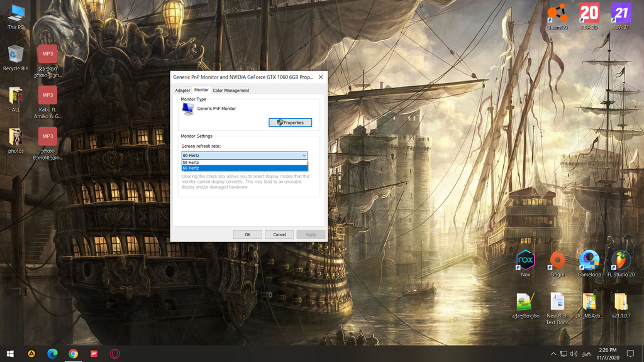Launch Microsoft Edge from the taskbar
This screenshot has height=362, width=644.
point(52,354)
